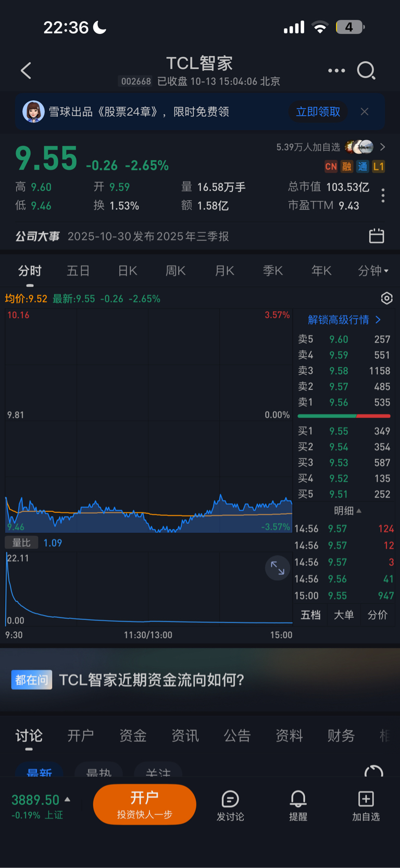This screenshot has height=868, width=400.
Task: Open 公司大事 third-quarter report notice
Action: pyautogui.click(x=148, y=236)
